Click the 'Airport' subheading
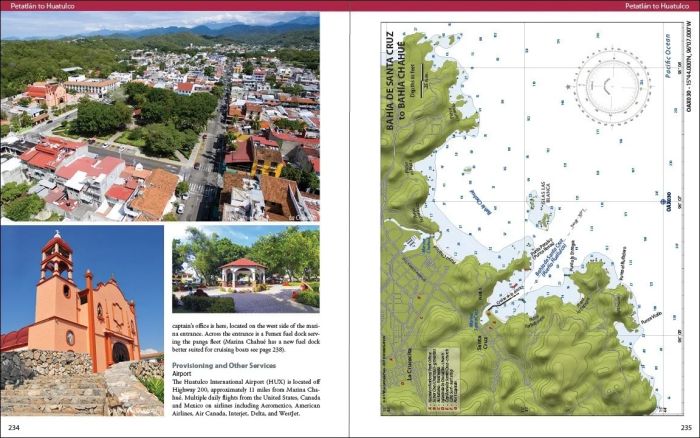This screenshot has width=700, height=438. (x=186, y=374)
